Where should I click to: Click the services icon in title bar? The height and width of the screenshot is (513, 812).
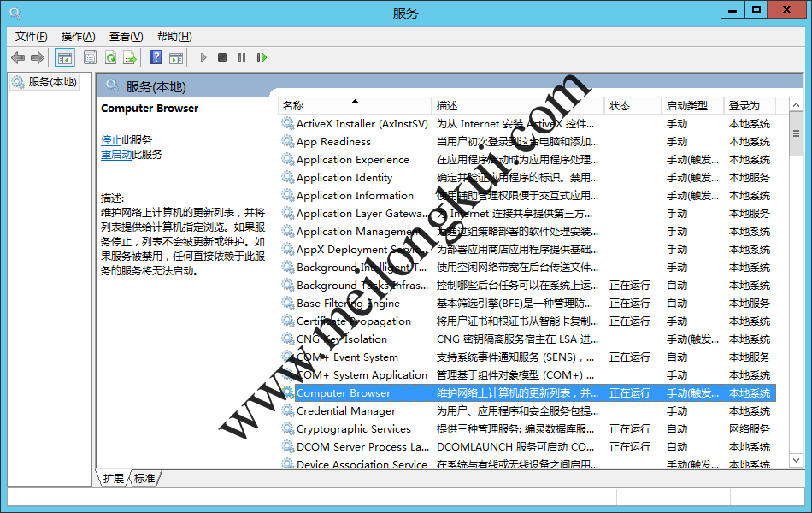click(15, 13)
